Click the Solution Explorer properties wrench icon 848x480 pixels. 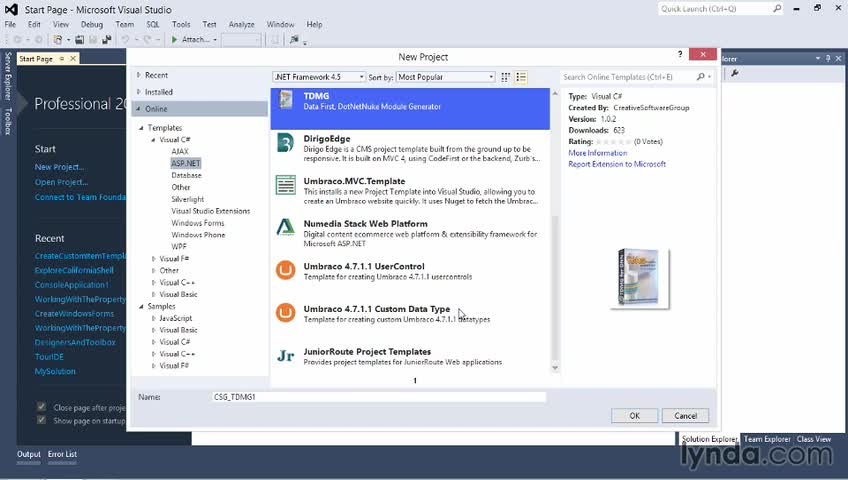tap(734, 74)
